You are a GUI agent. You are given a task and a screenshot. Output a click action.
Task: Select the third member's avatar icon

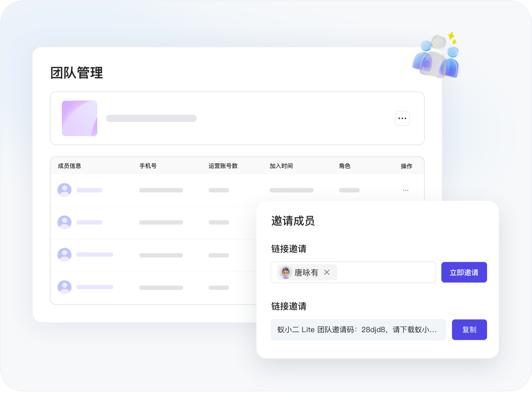coord(64,254)
